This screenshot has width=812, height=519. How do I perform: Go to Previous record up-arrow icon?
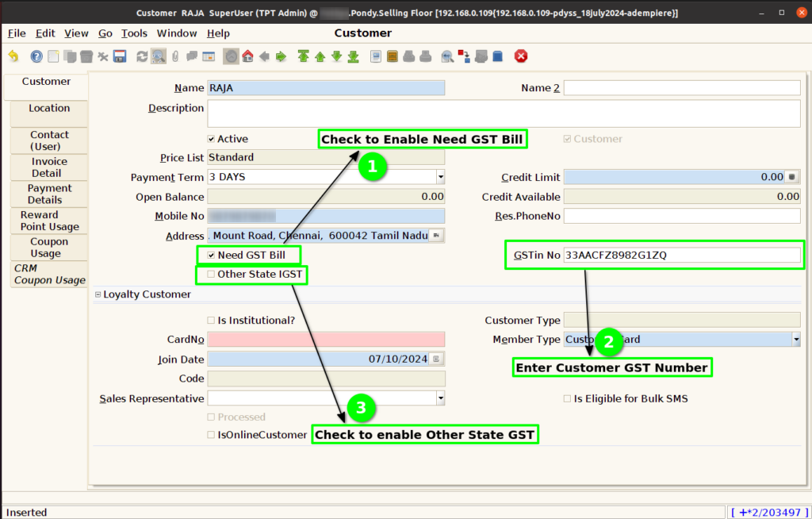pyautogui.click(x=320, y=56)
